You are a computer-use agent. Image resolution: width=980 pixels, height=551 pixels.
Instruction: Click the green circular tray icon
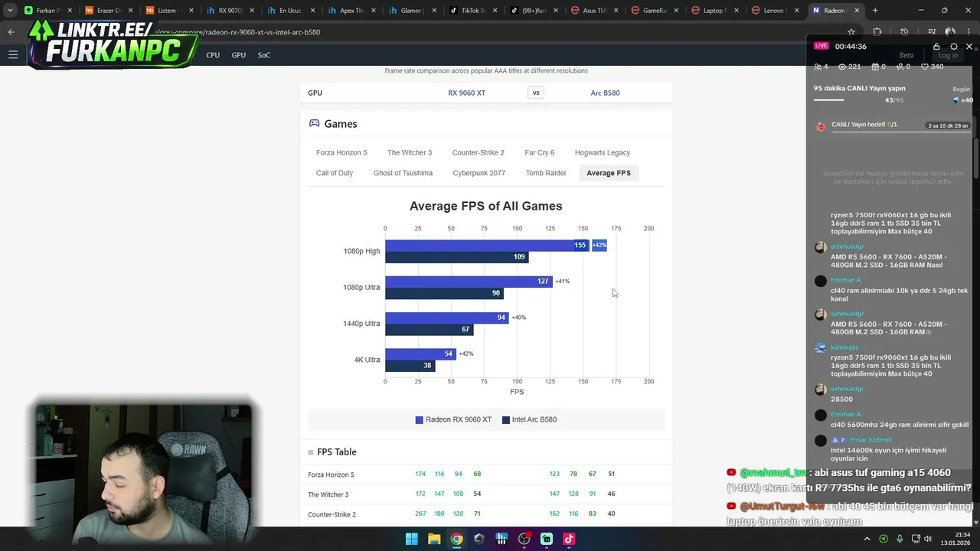884,539
